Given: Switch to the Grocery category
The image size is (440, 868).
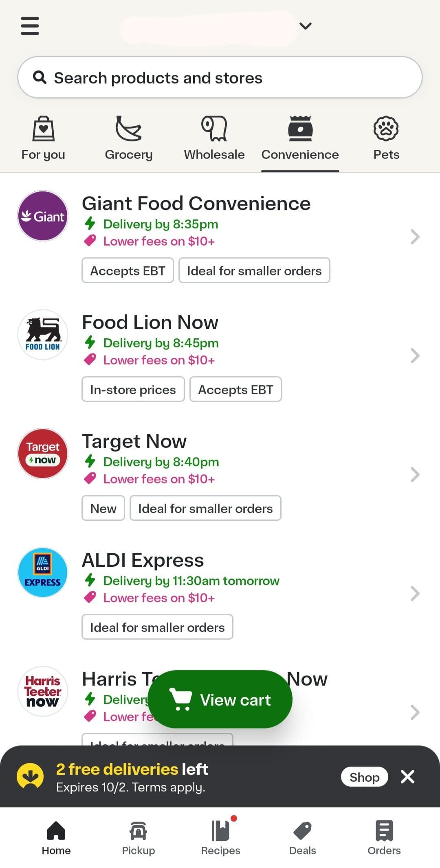Looking at the screenshot, I should [128, 138].
